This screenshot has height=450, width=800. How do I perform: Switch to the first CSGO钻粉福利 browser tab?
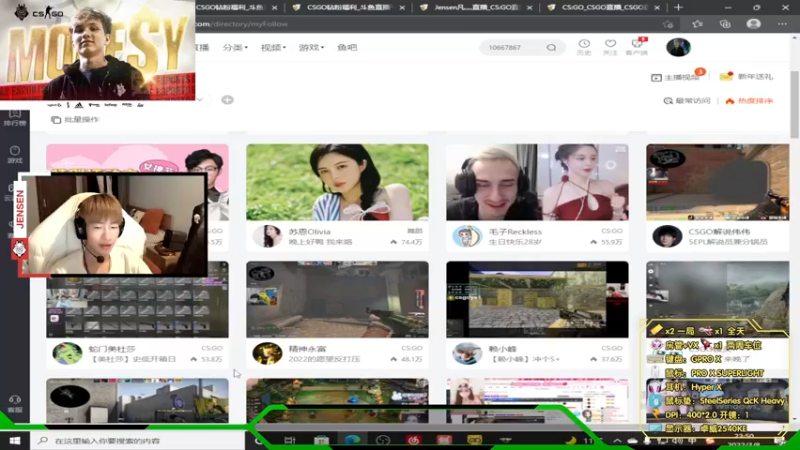click(x=230, y=8)
